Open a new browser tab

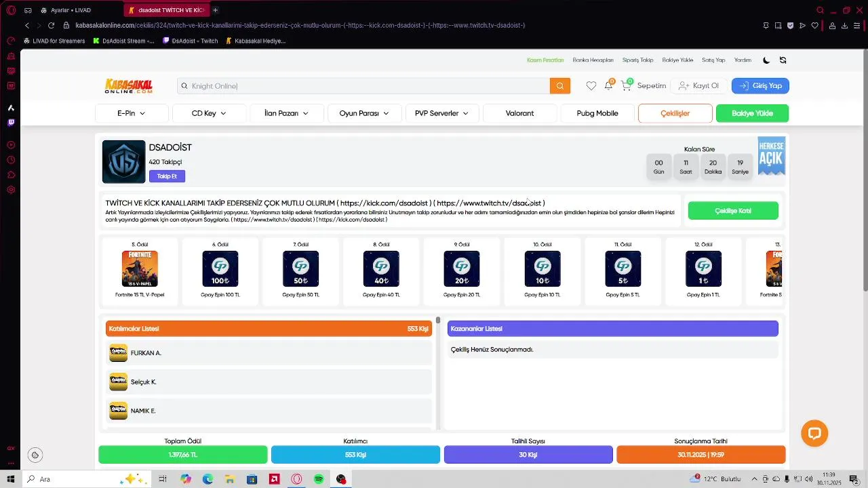pos(215,10)
